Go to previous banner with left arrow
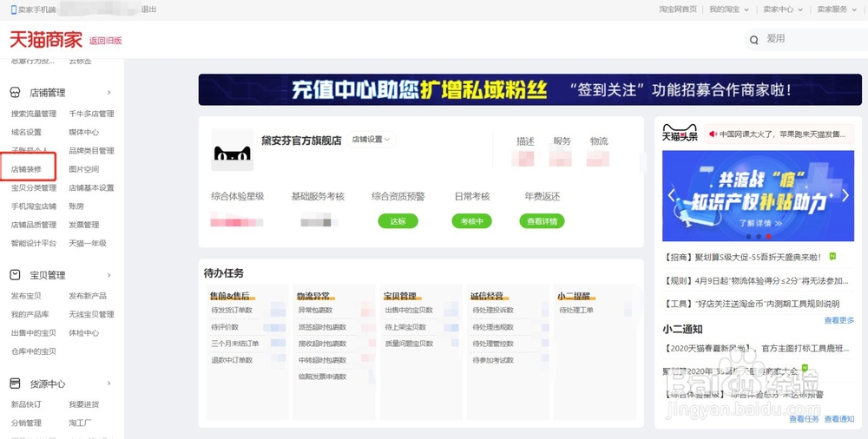Screen dimensions: 868x439 672,195
